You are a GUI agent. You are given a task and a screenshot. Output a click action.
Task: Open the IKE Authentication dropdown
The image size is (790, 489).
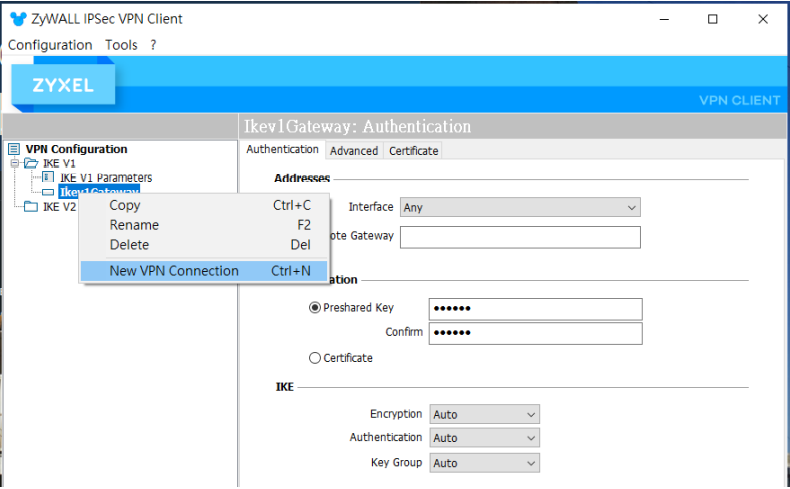(x=485, y=438)
